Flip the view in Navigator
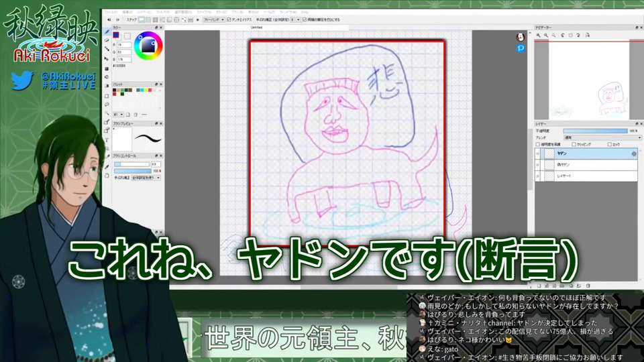644x362 pixels. pos(588,36)
